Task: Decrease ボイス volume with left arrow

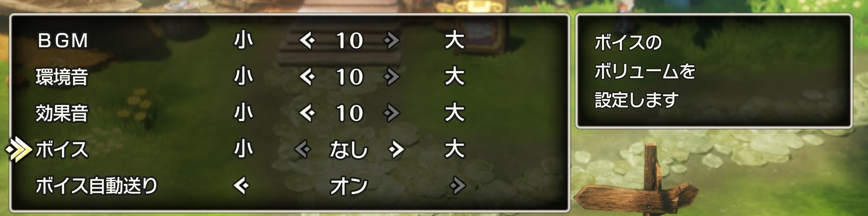Action: [302, 149]
